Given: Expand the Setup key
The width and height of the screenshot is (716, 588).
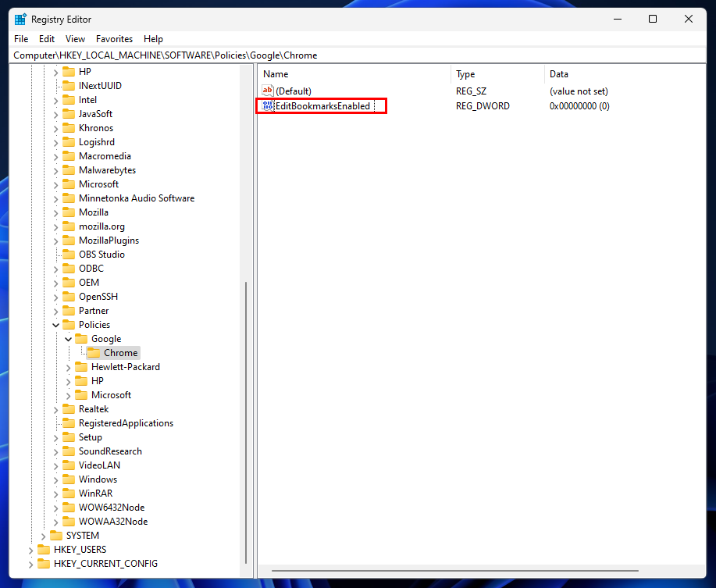Looking at the screenshot, I should 55,438.
